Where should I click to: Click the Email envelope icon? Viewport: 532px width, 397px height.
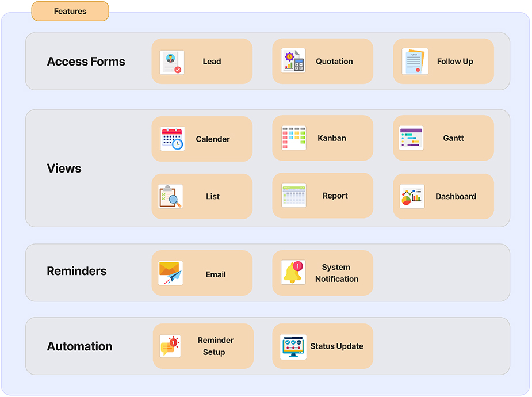point(170,273)
